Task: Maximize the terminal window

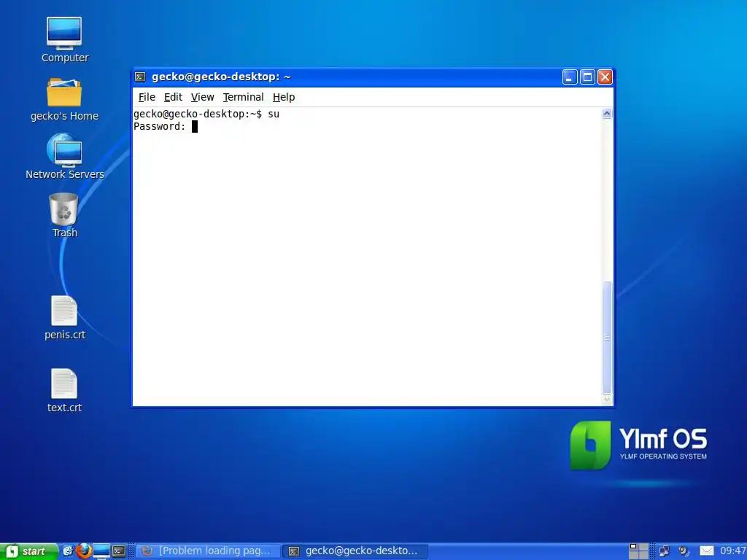Action: coord(587,77)
